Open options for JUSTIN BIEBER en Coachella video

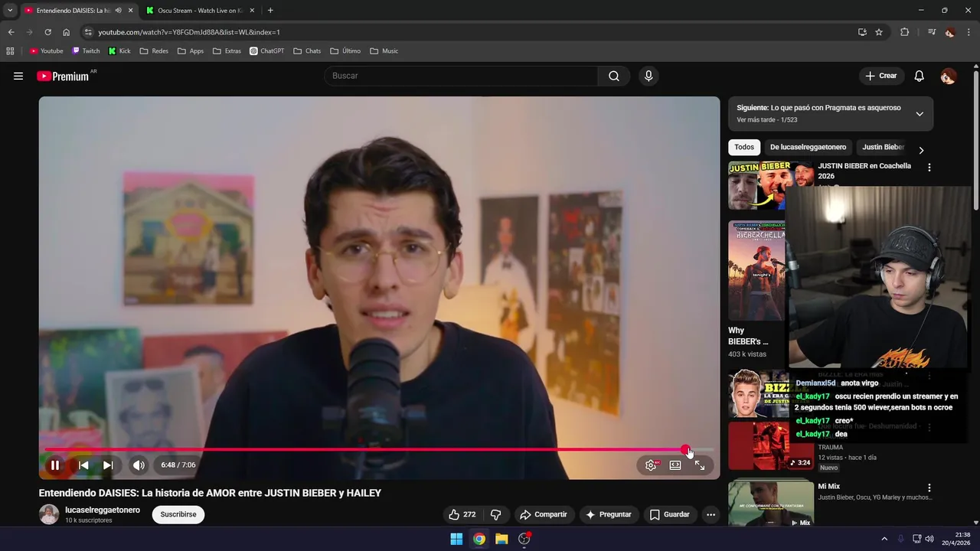pos(929,167)
